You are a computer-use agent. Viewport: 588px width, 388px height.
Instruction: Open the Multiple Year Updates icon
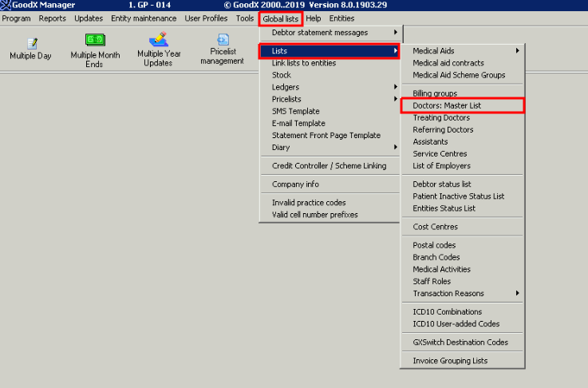159,39
